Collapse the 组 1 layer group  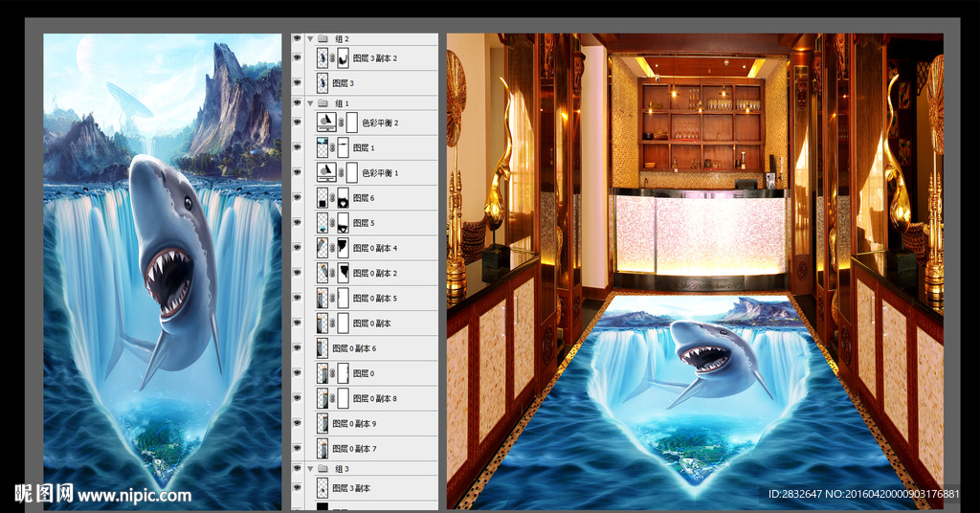coord(310,103)
